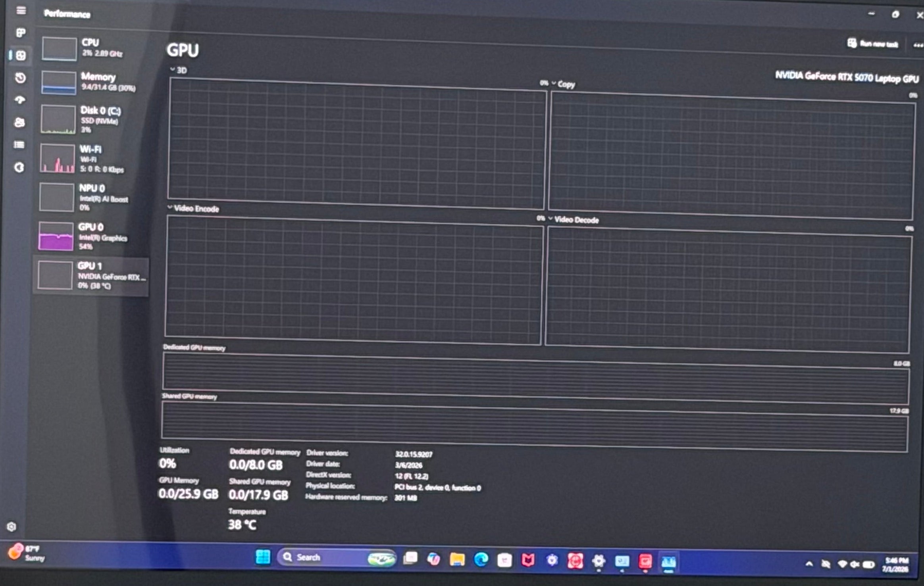This screenshot has width=924, height=586.
Task: Open the hamburger navigation menu
Action: point(21,10)
